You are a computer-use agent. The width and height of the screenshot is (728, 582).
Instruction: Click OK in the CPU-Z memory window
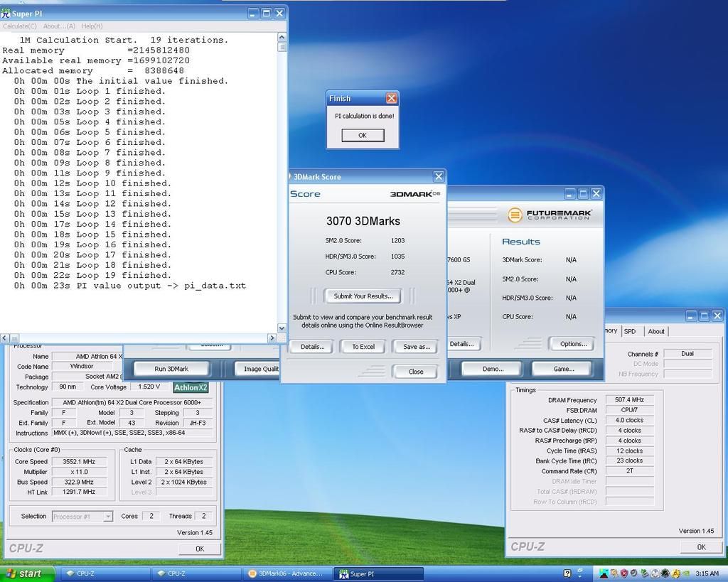[x=701, y=546]
